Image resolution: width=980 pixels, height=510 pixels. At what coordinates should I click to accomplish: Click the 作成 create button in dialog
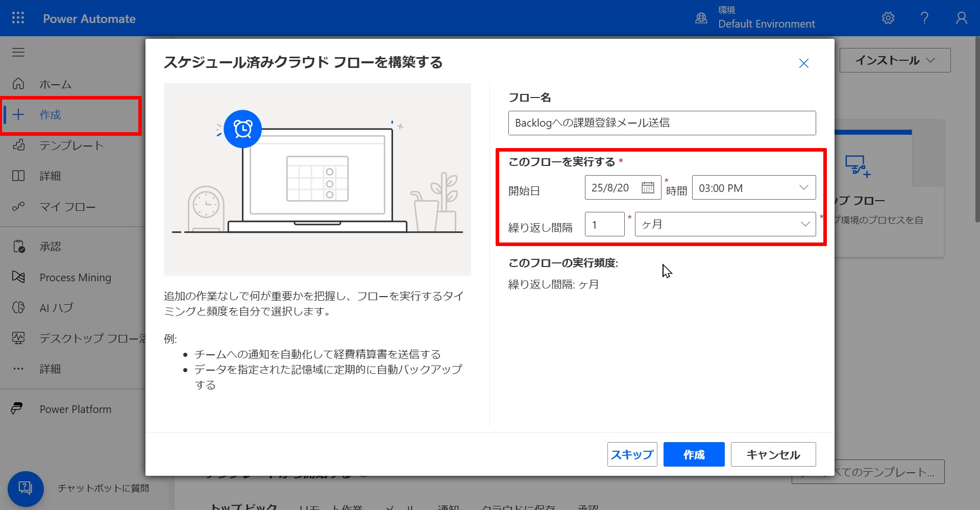(x=694, y=454)
